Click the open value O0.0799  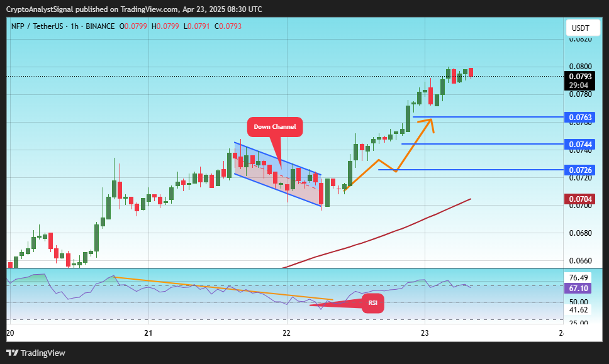coord(133,26)
